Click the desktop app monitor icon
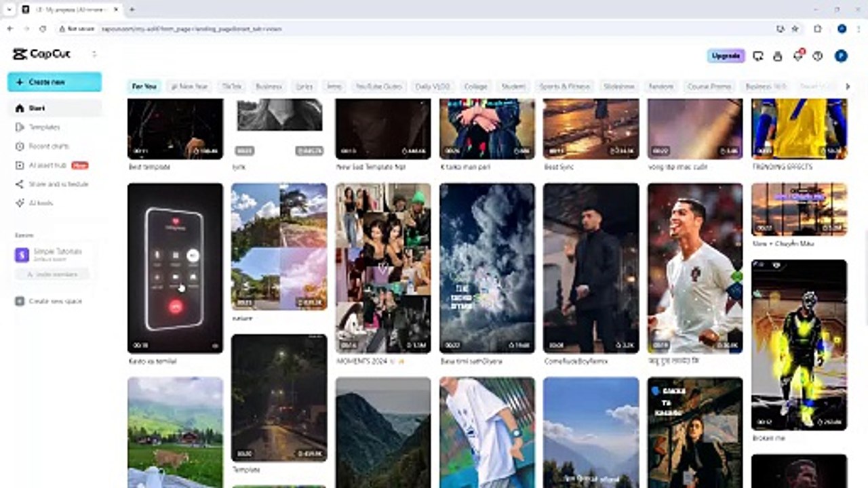 (x=758, y=56)
